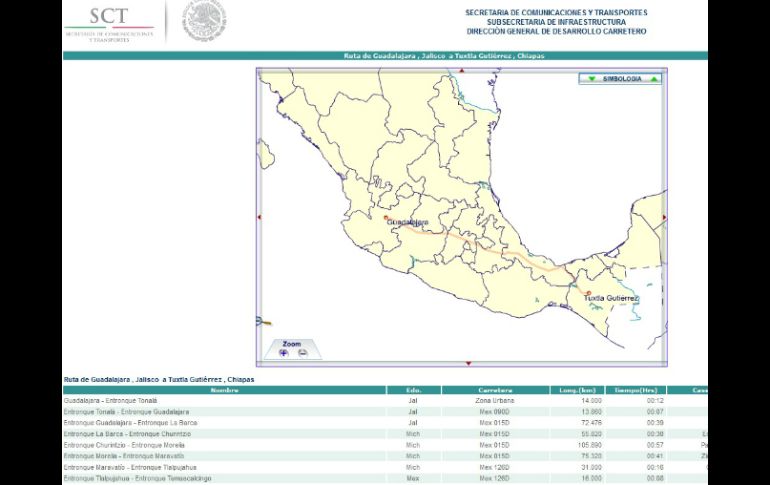Open the SIMBOLOGIA legend panel

pos(622,78)
